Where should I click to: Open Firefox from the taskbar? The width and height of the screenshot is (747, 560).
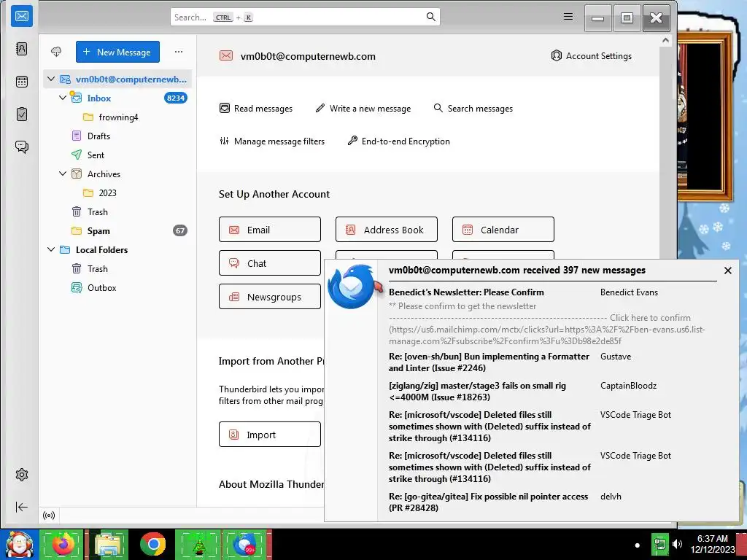point(62,544)
